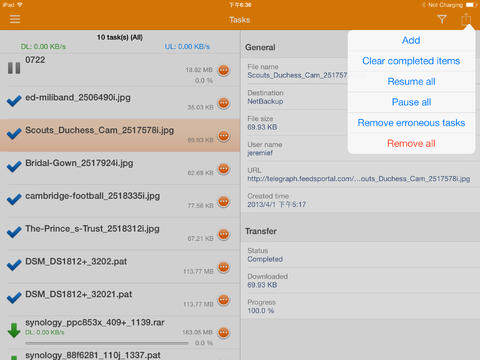Image resolution: width=480 pixels, height=360 pixels.
Task: Tap Destination value NetBackup
Action: coord(265,101)
